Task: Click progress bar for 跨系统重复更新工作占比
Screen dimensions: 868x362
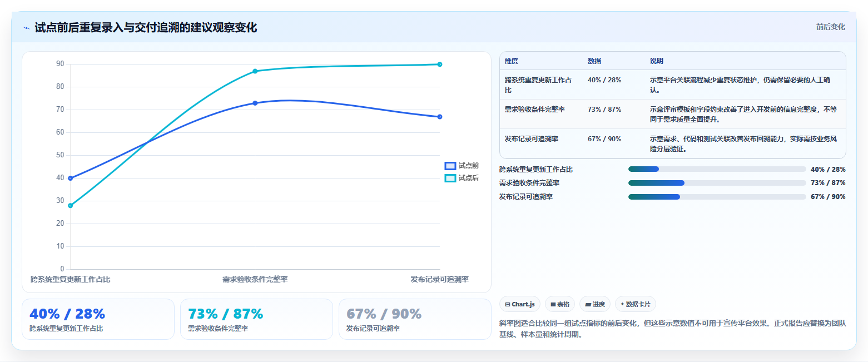Action: 717,169
